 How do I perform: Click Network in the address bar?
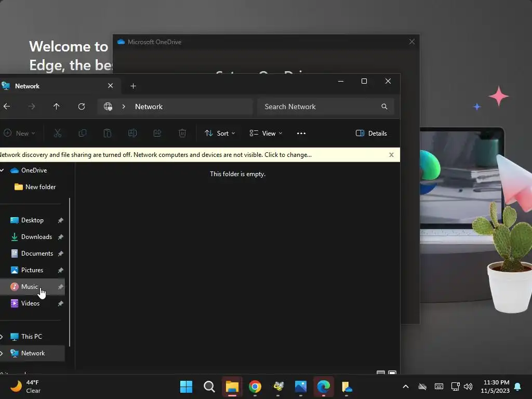pos(149,107)
